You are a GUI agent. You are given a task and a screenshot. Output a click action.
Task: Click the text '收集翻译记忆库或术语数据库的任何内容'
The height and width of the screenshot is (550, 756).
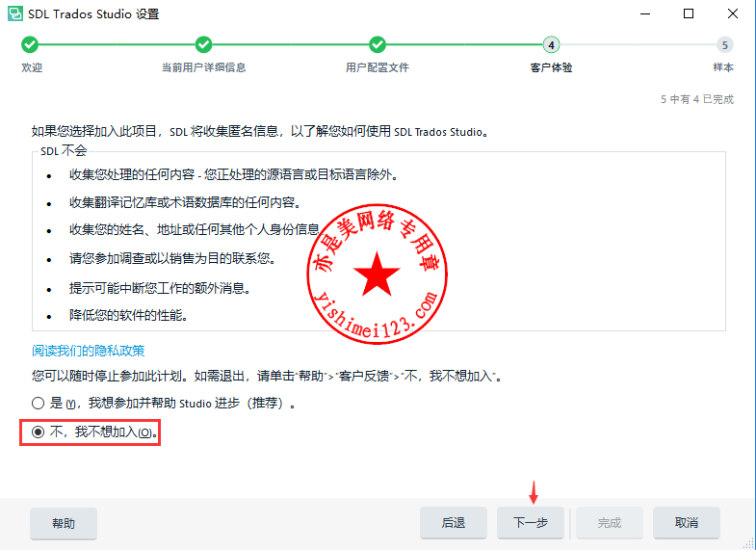pyautogui.click(x=185, y=202)
